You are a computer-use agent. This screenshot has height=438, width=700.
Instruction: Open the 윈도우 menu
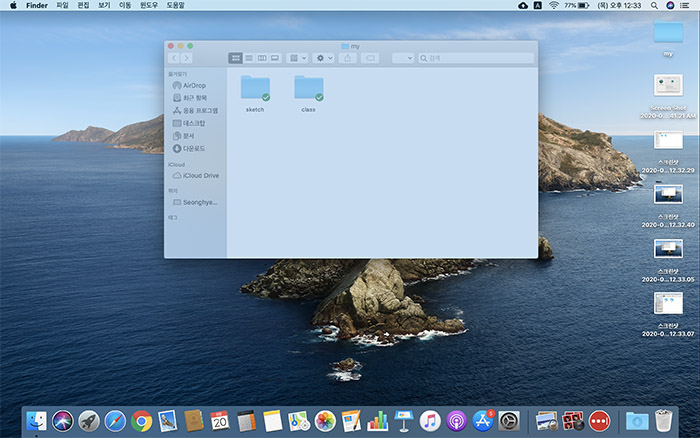(149, 5)
